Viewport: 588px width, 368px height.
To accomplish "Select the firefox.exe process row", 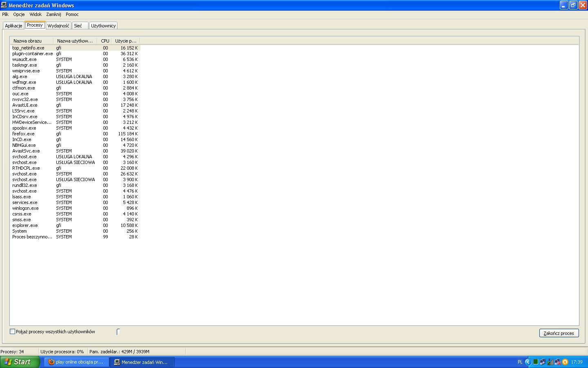I will 24,134.
